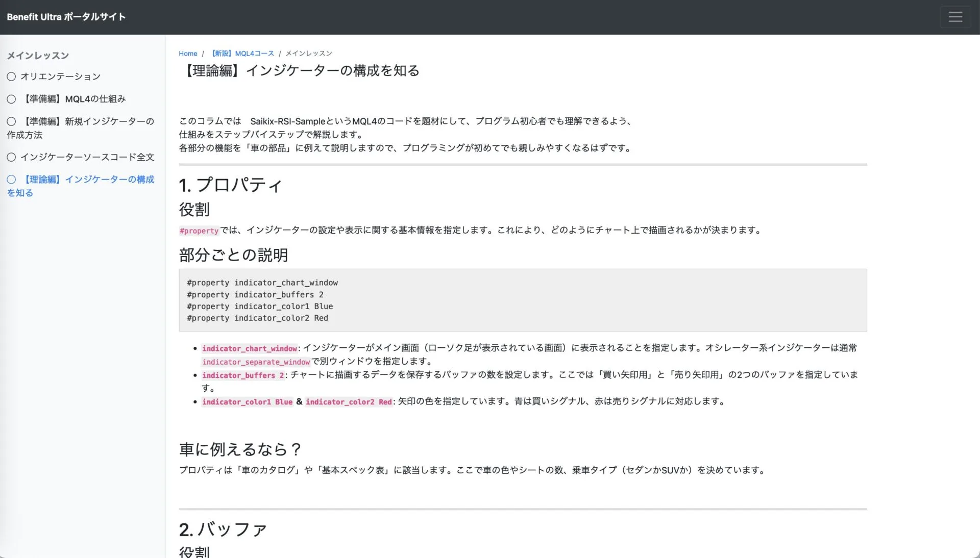The image size is (980, 558).
Task: Open 【準備編】MQL4の仕組み lesson
Action: (75, 99)
